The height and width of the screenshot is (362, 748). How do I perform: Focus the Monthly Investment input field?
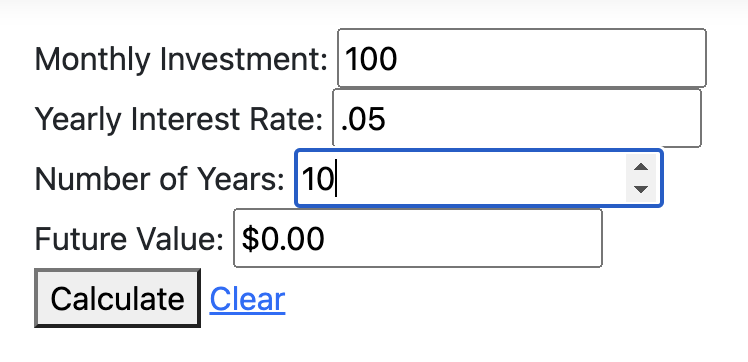pos(522,58)
